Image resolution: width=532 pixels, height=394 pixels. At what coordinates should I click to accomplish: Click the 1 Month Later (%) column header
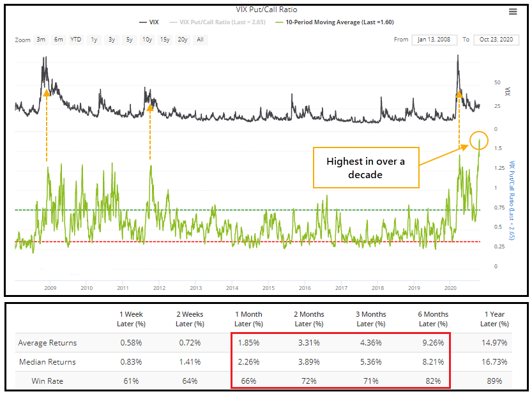(248, 319)
